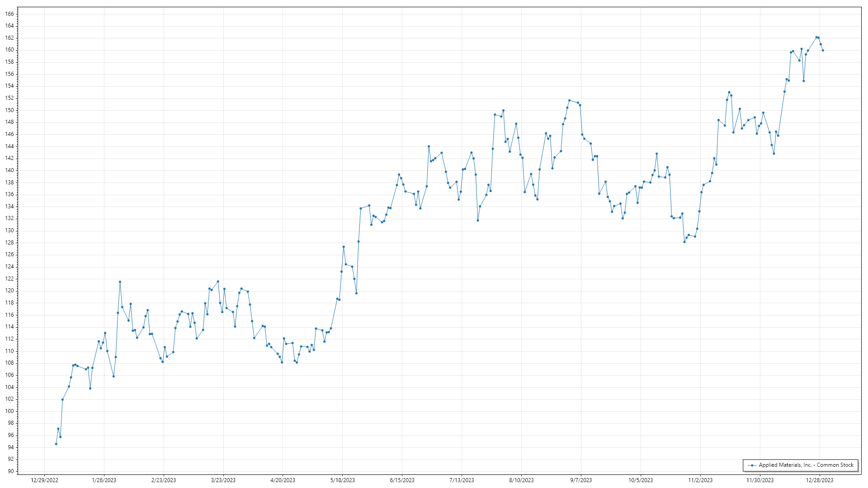Image resolution: width=868 pixels, height=488 pixels.
Task: Click the 1/26/2023 date axis label
Action: 104,480
